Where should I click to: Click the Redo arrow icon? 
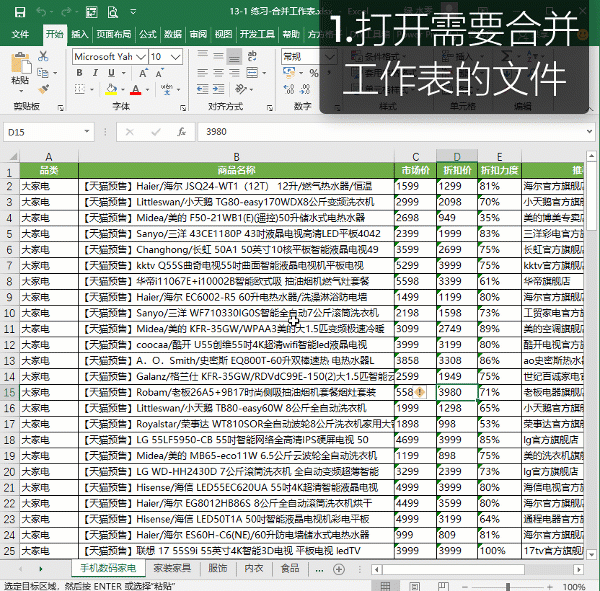66,12
